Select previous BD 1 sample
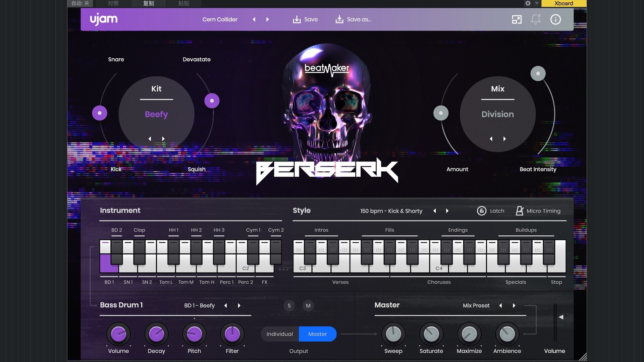Screen dimensions: 644x362 coord(226,306)
